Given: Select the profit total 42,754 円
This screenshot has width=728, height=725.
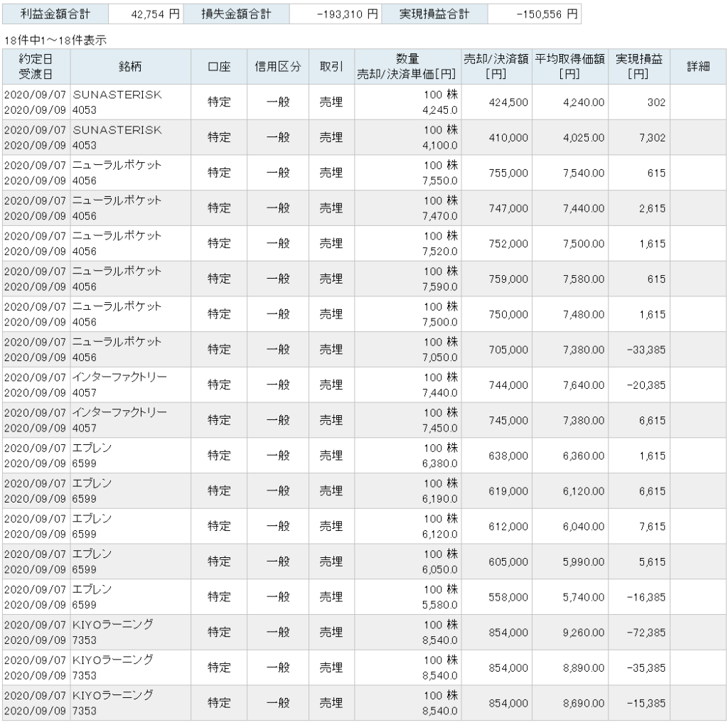Looking at the screenshot, I should point(155,14).
